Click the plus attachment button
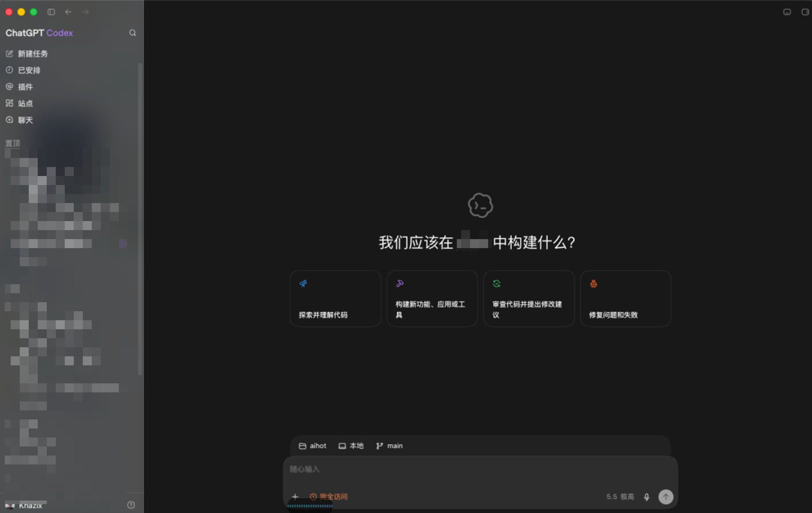This screenshot has height=513, width=812. coord(295,497)
